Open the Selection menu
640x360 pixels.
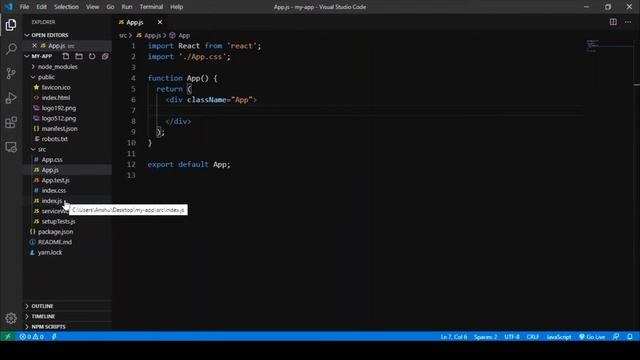66,7
